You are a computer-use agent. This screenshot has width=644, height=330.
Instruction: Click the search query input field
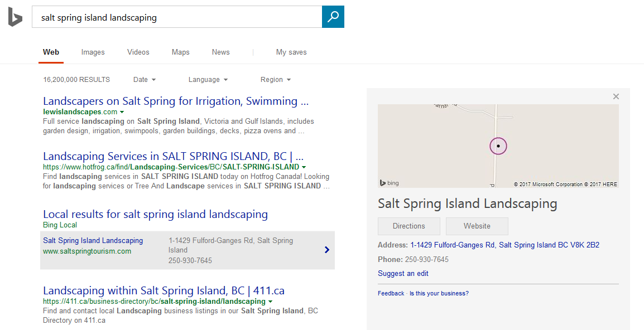coord(176,17)
